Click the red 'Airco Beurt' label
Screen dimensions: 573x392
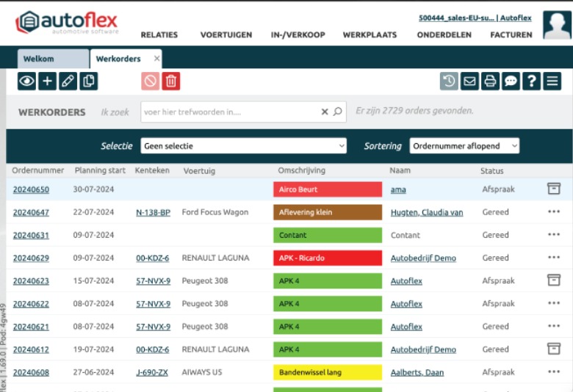[x=328, y=189]
